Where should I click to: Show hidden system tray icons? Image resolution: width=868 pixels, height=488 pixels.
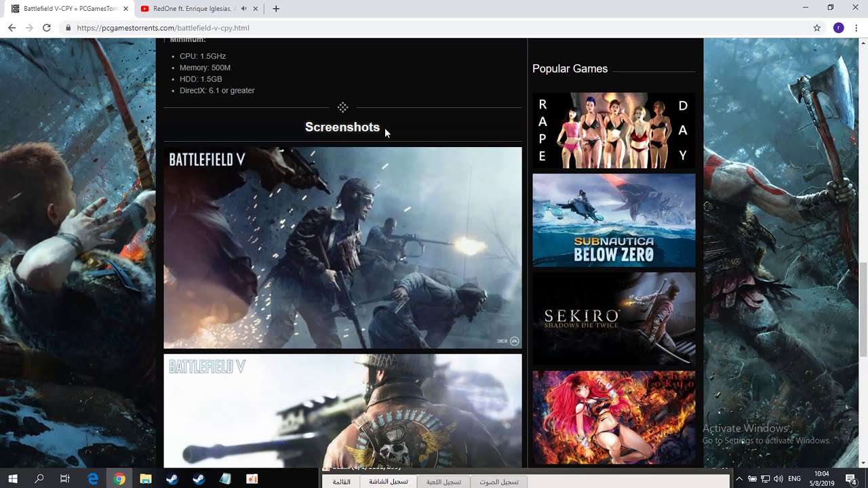point(738,479)
